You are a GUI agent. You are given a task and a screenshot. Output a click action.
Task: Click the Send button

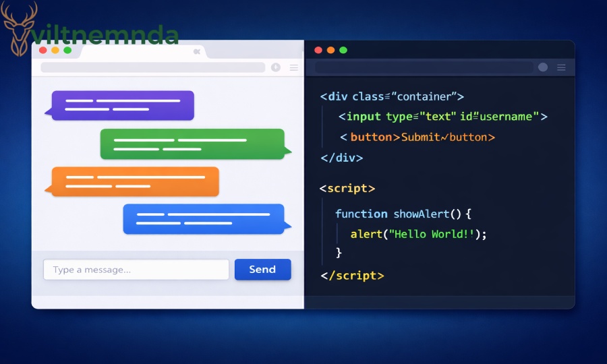(262, 269)
